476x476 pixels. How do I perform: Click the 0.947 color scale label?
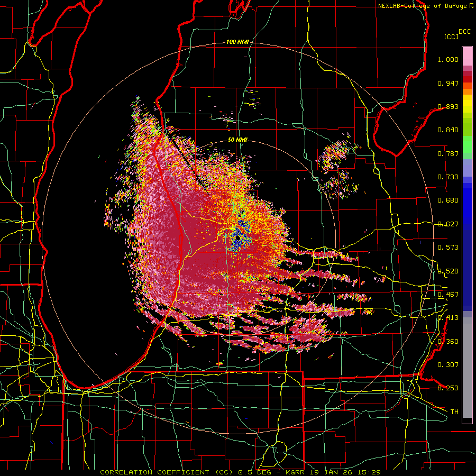pos(448,83)
